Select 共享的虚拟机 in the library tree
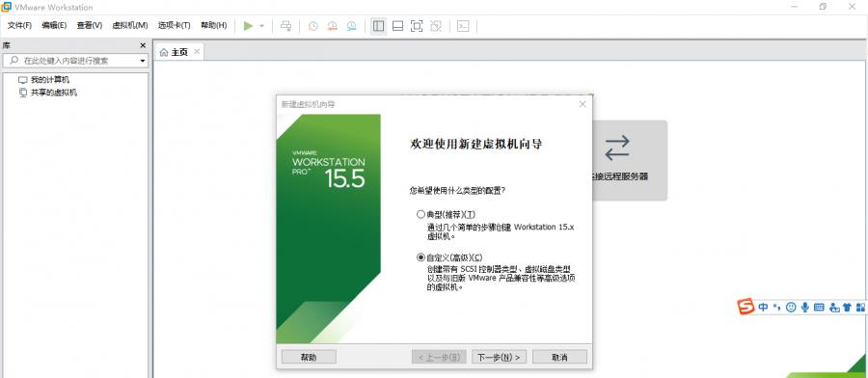Image resolution: width=868 pixels, height=378 pixels. click(54, 93)
